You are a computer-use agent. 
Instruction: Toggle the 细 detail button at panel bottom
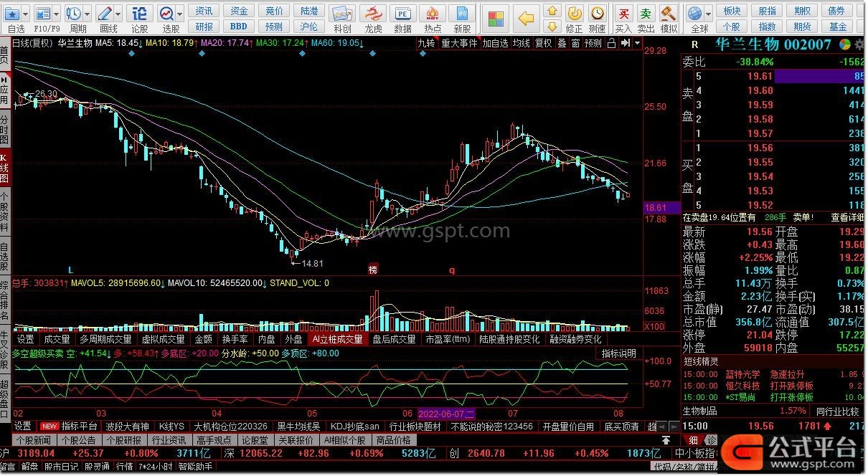693,439
